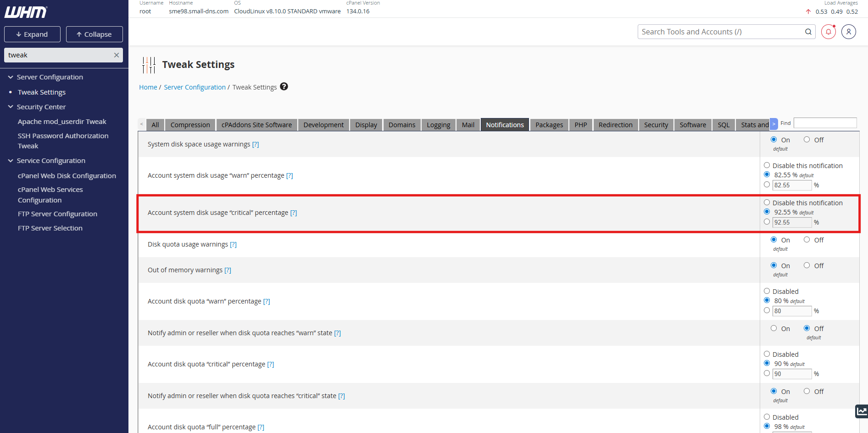This screenshot has height=433, width=868.
Task: Open the user account icon
Action: tap(848, 32)
